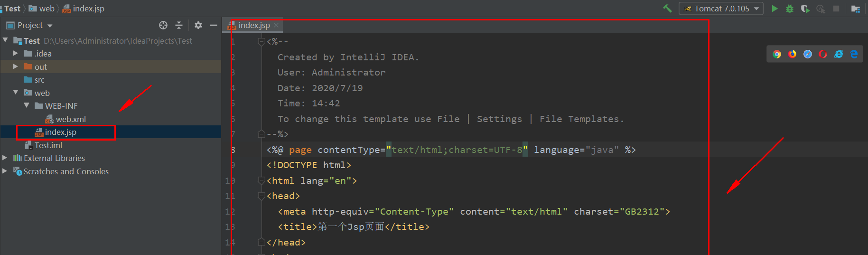868x255 pixels.
Task: Run with Coverage shield icon
Action: [805, 9]
